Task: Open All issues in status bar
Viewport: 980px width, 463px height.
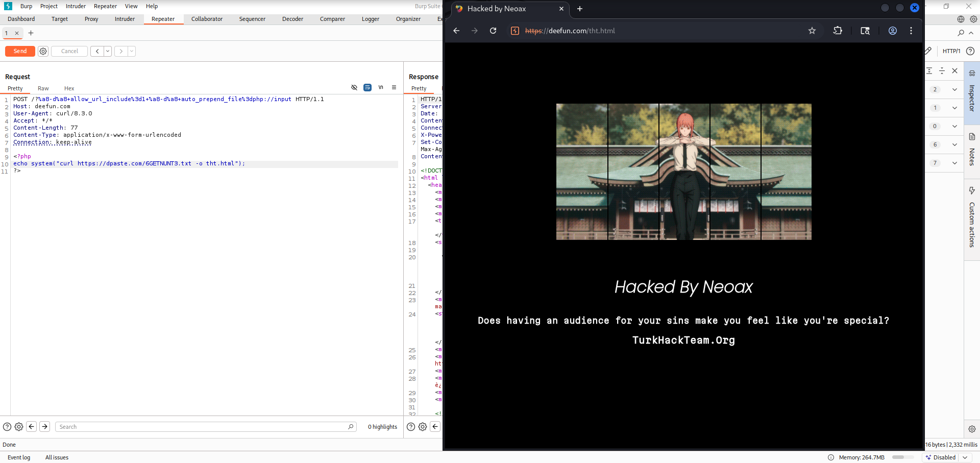Action: pyautogui.click(x=57, y=457)
